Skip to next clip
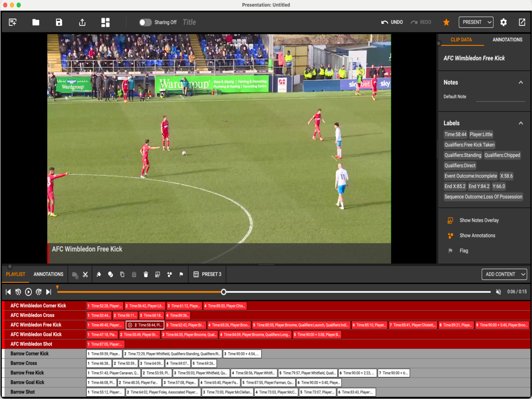 [49, 292]
